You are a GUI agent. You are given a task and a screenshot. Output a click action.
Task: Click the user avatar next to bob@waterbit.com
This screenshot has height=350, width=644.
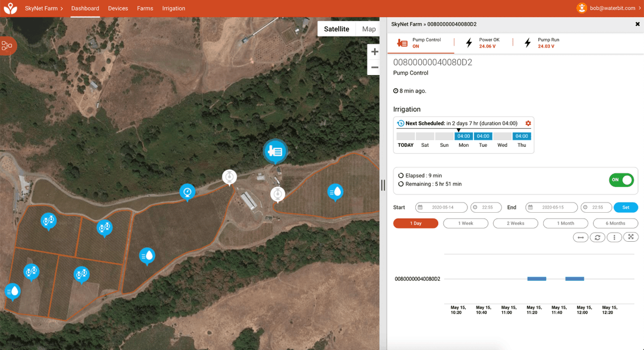point(582,8)
